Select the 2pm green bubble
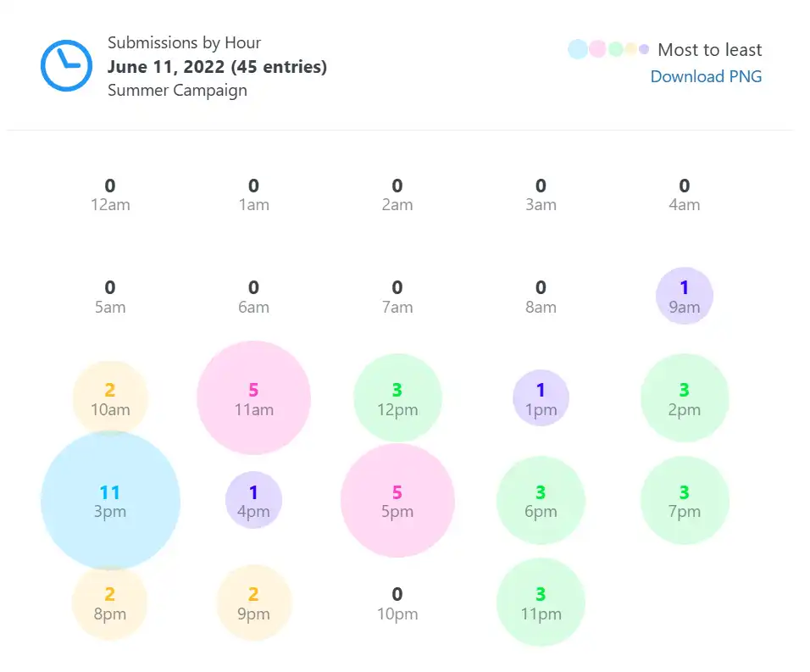This screenshot has height=672, width=810. 685,398
